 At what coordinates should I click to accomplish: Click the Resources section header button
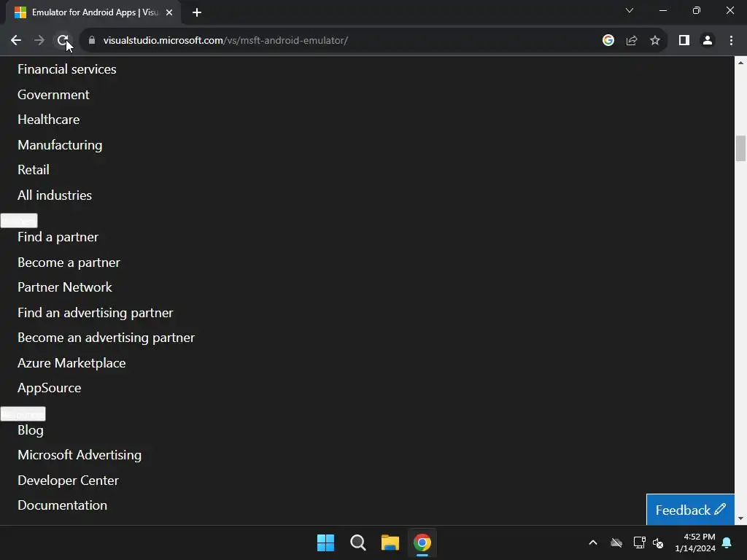23,414
